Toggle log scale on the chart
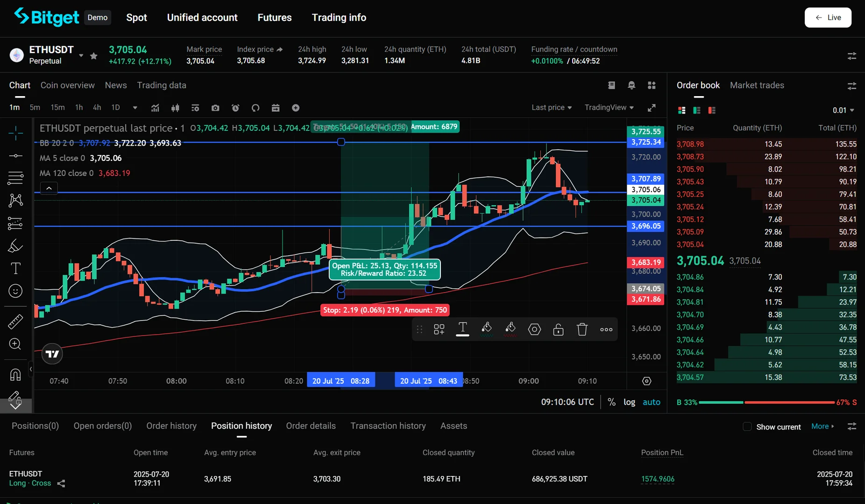Screen dimensions: 865x504 (x=629, y=402)
